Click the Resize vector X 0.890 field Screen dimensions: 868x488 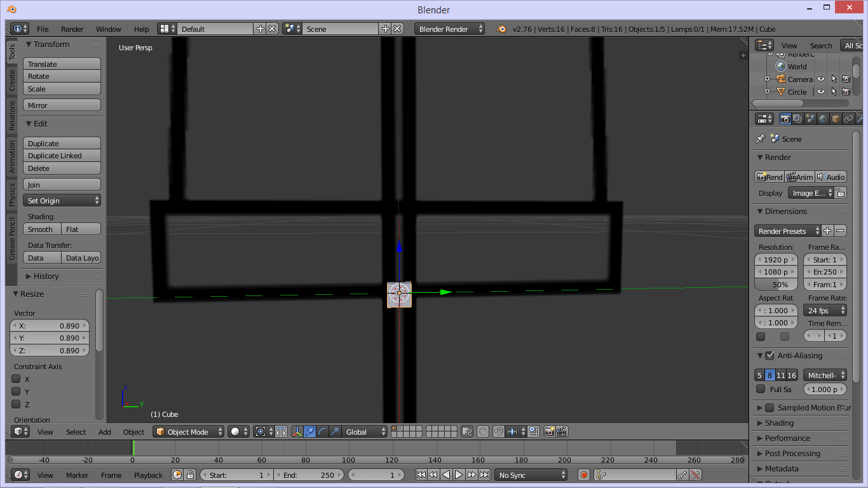[50, 325]
